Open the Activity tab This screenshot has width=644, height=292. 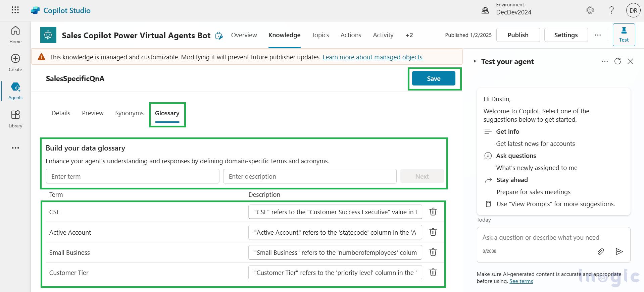pos(383,35)
